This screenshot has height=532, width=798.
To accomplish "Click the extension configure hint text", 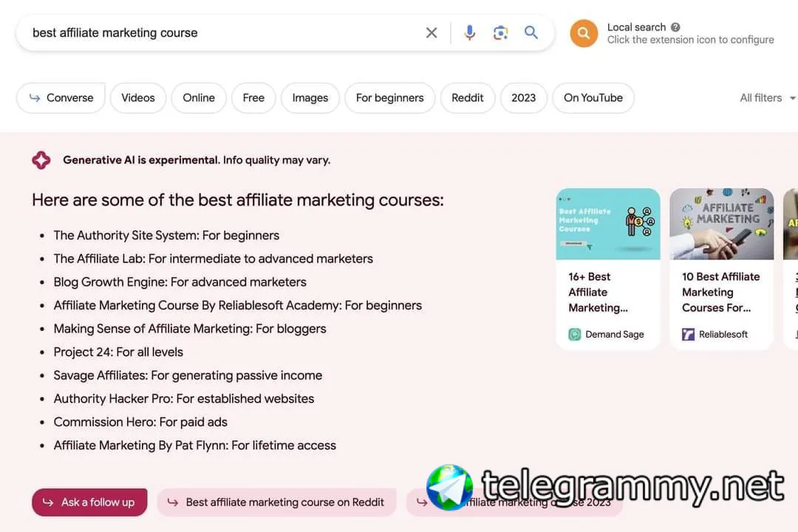I will tap(691, 40).
